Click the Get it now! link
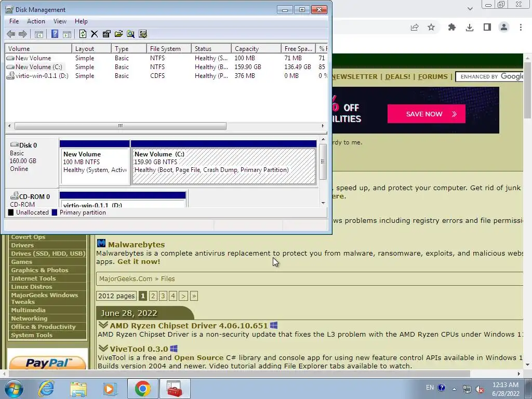This screenshot has width=532, height=399. (139, 262)
